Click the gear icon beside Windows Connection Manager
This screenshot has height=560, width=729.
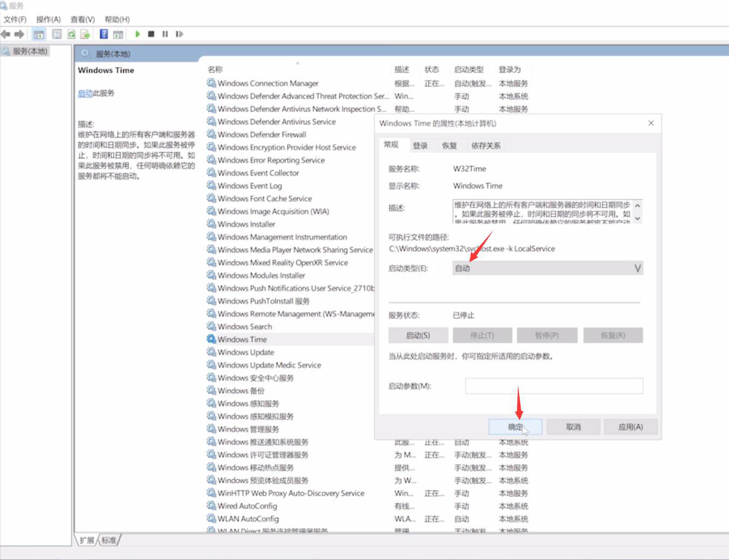tap(212, 83)
